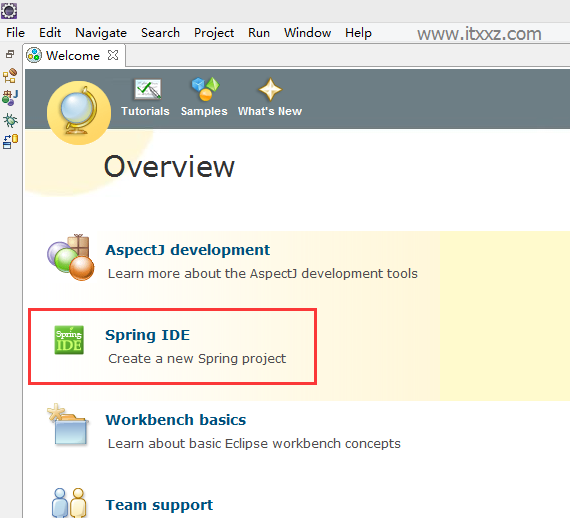Click the Workbench basics folder icon

point(68,425)
